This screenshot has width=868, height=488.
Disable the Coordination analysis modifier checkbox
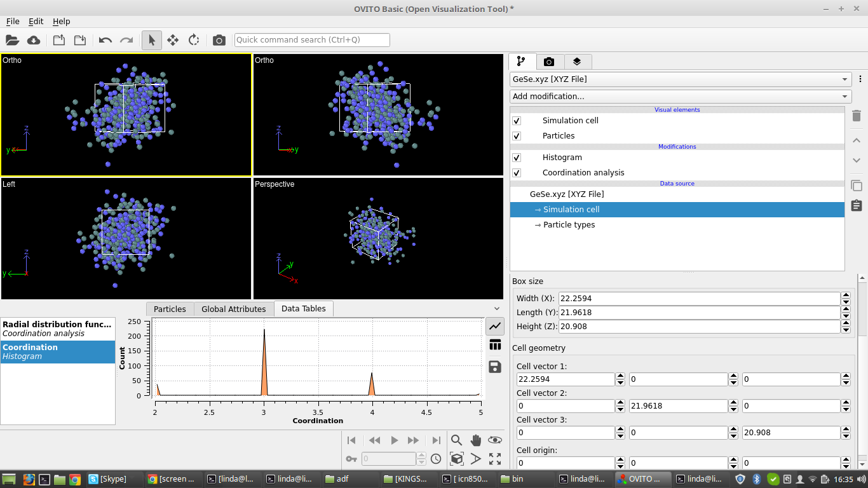517,173
